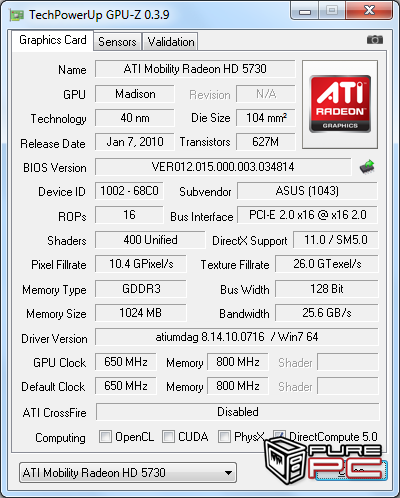
Task: Select the Device ID value field
Action: (x=129, y=191)
